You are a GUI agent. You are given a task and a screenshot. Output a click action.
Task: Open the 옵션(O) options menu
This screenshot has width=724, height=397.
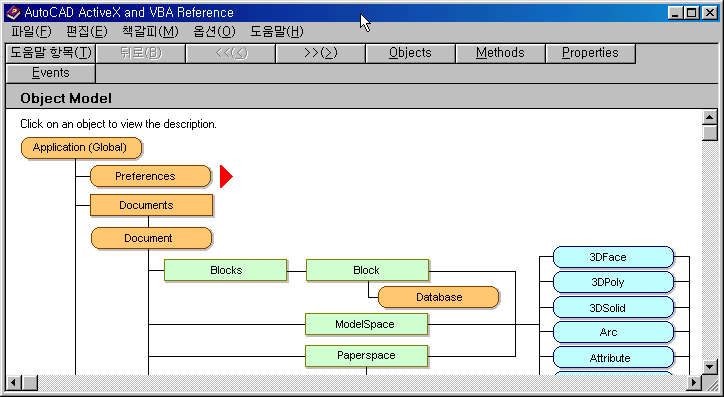tap(214, 31)
